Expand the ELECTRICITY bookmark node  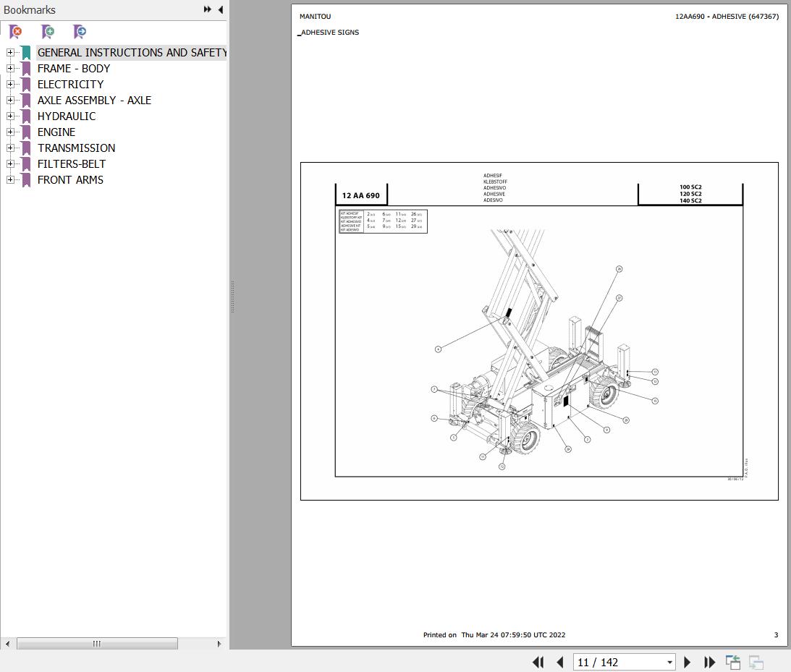point(10,84)
